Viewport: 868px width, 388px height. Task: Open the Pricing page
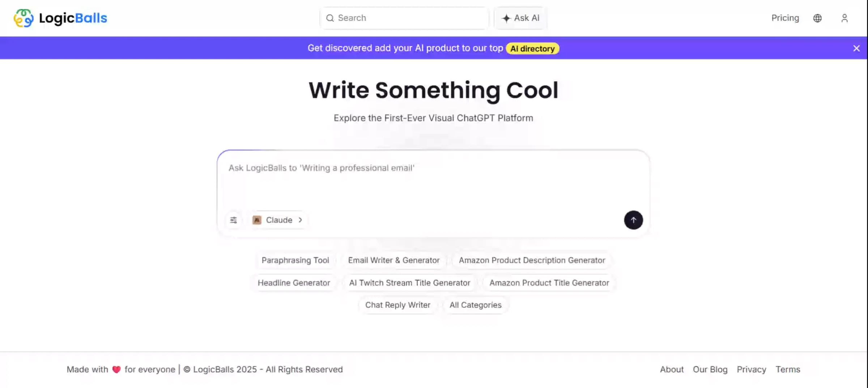pos(785,18)
